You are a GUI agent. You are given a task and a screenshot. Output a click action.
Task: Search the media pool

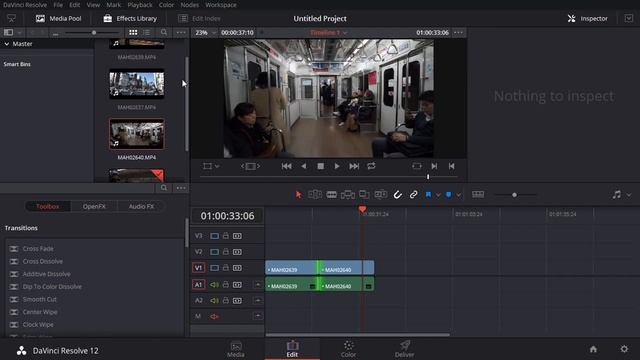164,32
